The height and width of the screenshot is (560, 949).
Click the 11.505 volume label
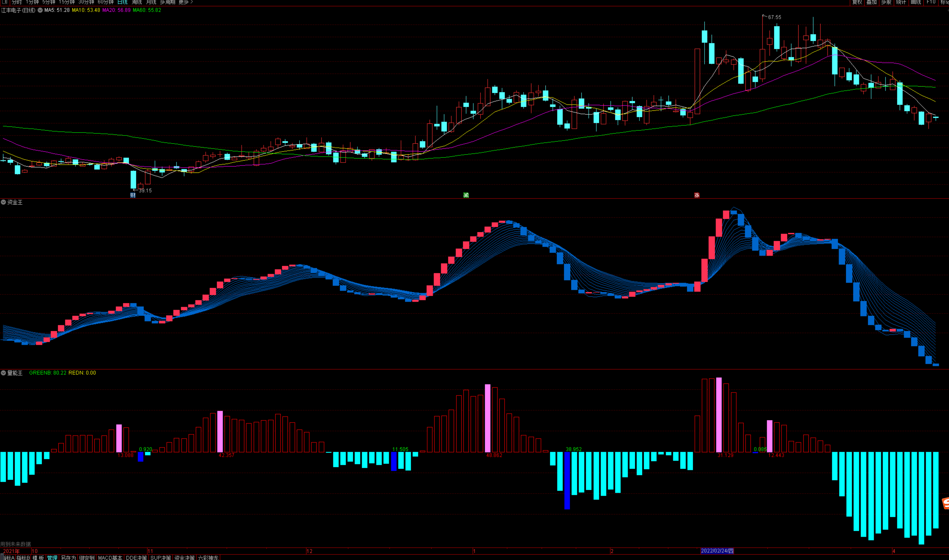400,450
